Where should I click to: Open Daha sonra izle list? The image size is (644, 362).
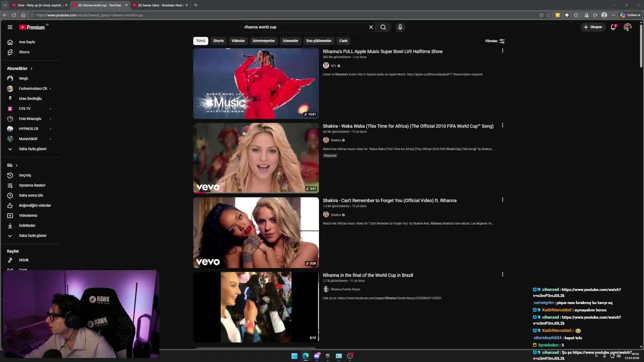[30, 196]
